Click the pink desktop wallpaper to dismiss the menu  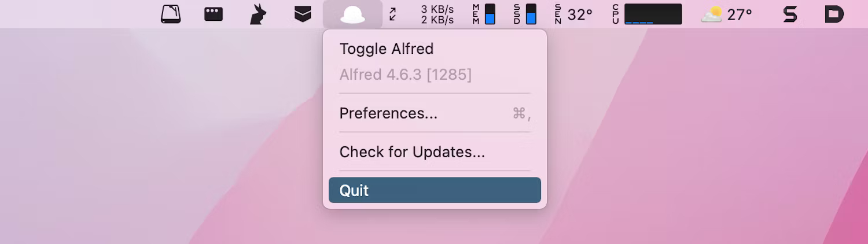[x=694, y=145]
